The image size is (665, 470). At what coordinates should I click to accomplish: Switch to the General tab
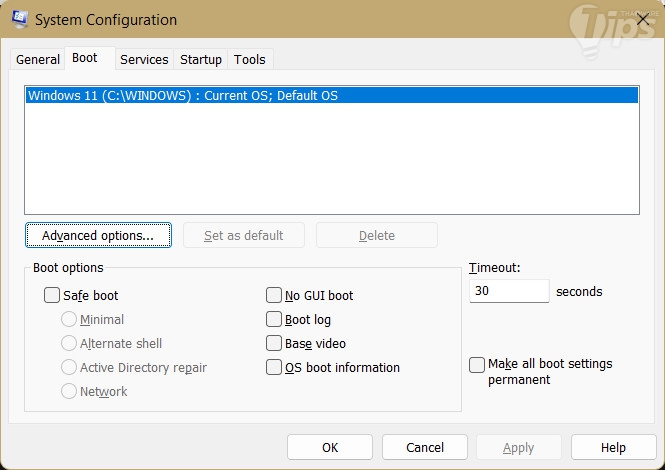(x=38, y=59)
